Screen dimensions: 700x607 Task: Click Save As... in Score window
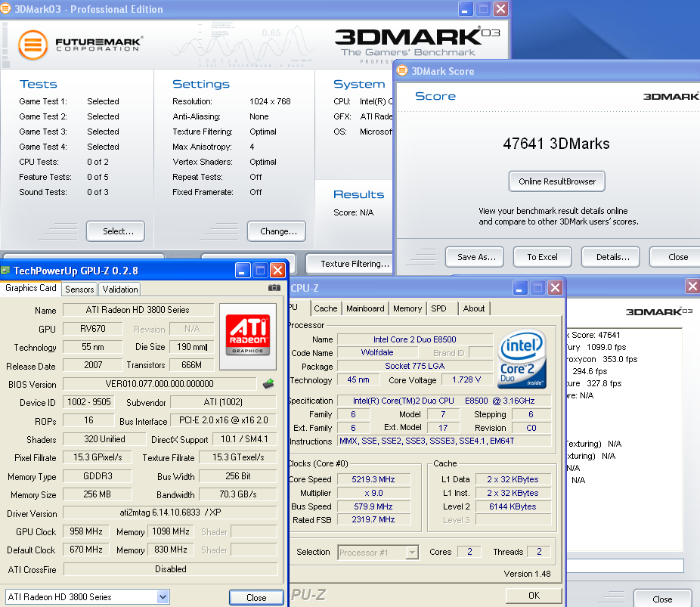point(475,257)
